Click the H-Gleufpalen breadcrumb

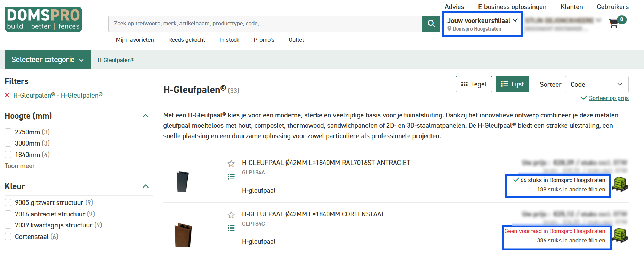(x=116, y=60)
